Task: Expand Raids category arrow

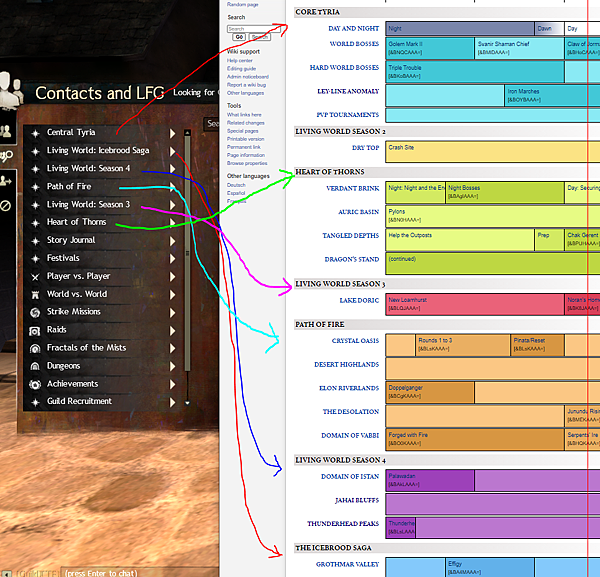Action: (x=173, y=331)
